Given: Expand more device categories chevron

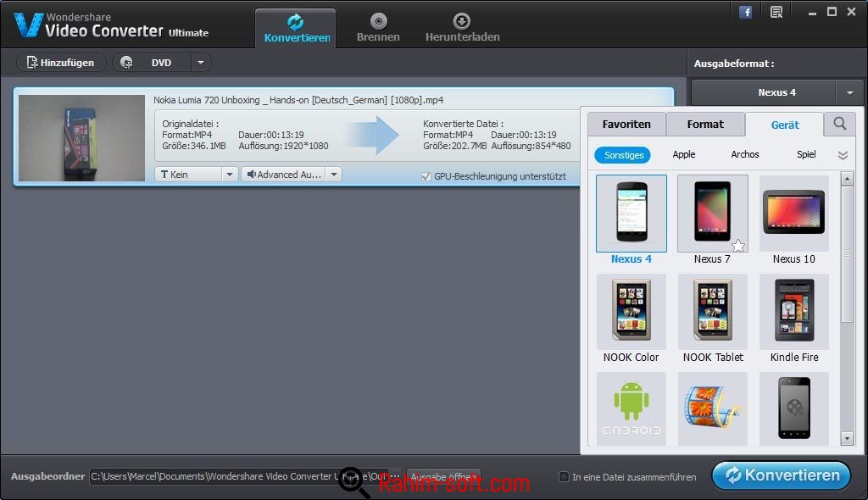Looking at the screenshot, I should click(843, 155).
